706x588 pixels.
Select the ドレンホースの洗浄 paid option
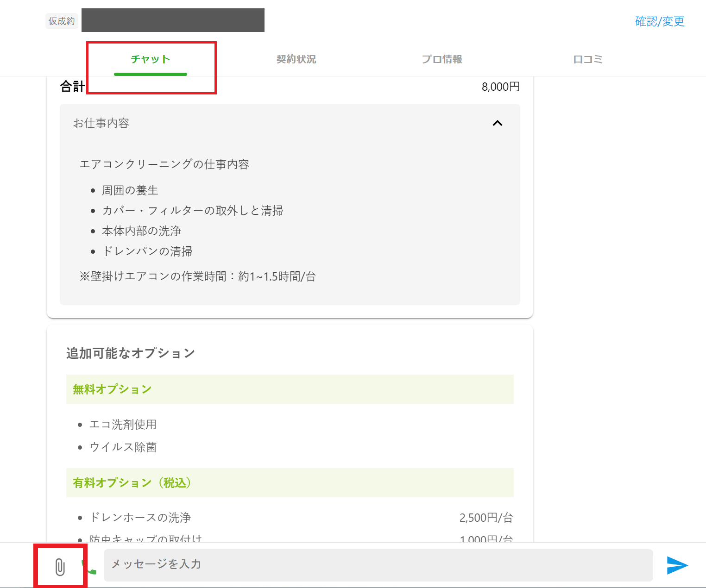pyautogui.click(x=140, y=518)
